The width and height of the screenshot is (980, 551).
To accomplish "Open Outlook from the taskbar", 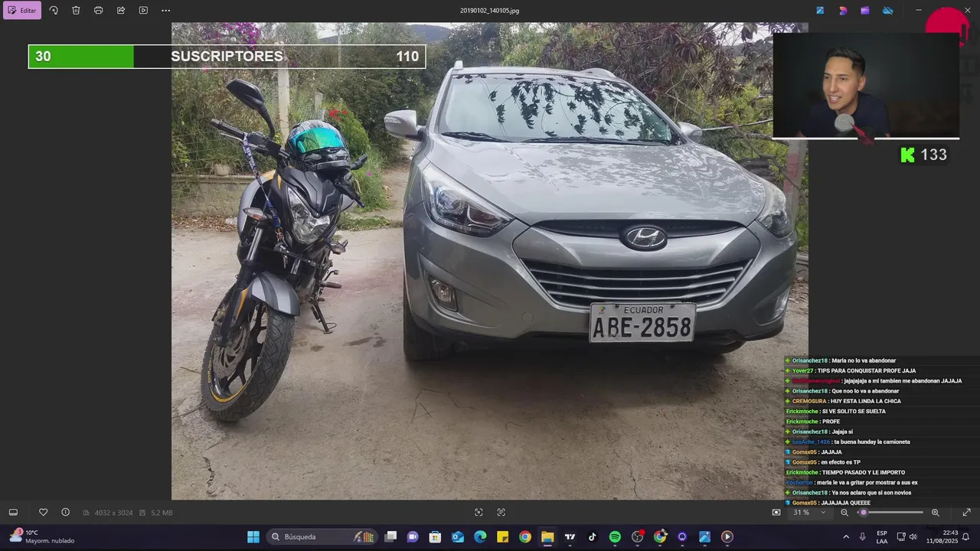I will 458,537.
